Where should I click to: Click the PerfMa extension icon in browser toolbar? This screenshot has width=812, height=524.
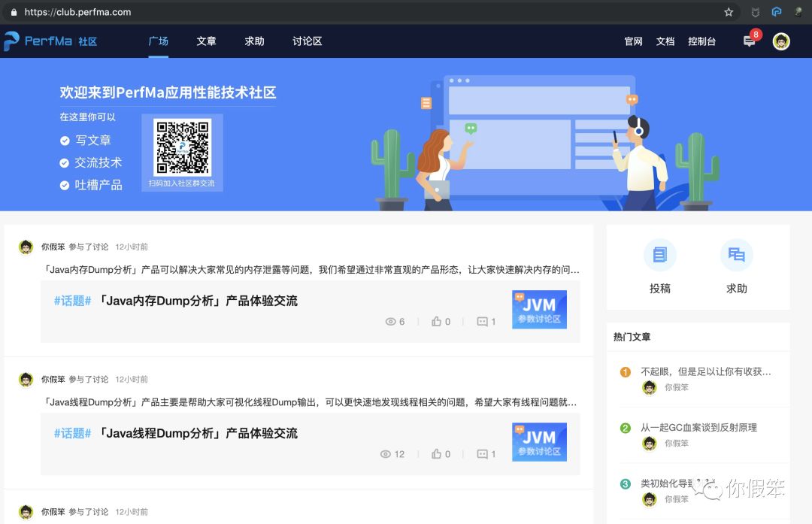tap(777, 12)
